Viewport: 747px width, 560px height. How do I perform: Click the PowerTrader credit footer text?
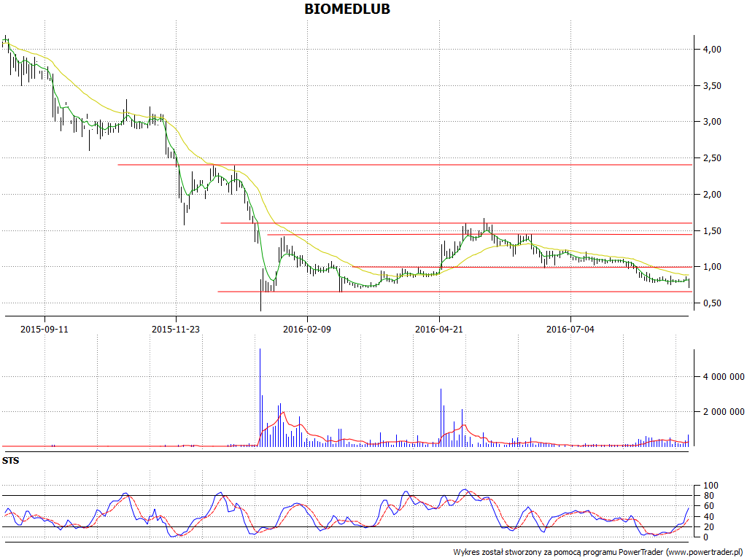(598, 552)
